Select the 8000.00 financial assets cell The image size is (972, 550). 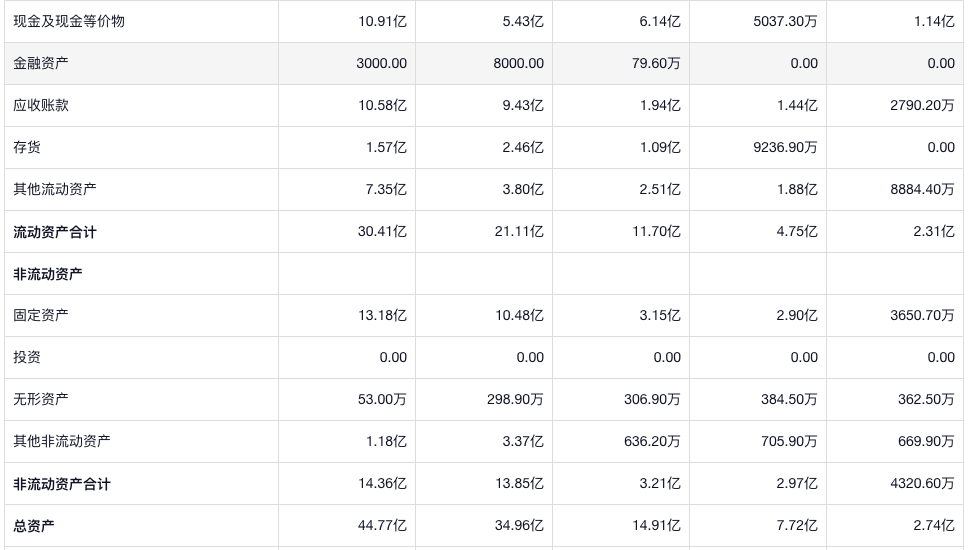point(518,63)
